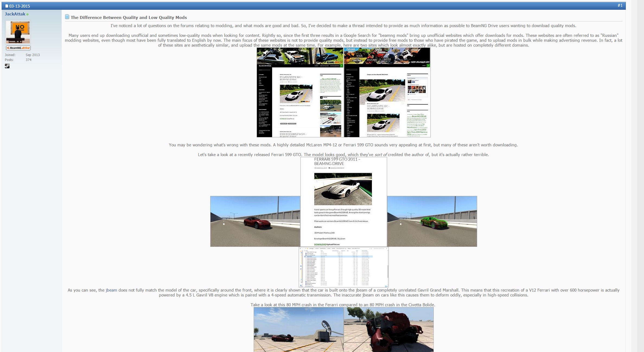The height and width of the screenshot is (352, 644).
Task: Click the post count value 374
Action: [x=28, y=60]
